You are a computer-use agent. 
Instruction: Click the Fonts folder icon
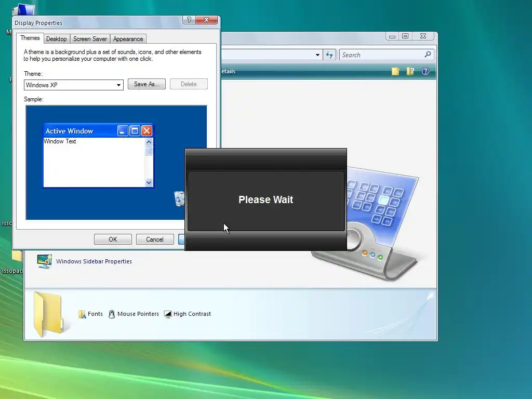pyautogui.click(x=82, y=314)
